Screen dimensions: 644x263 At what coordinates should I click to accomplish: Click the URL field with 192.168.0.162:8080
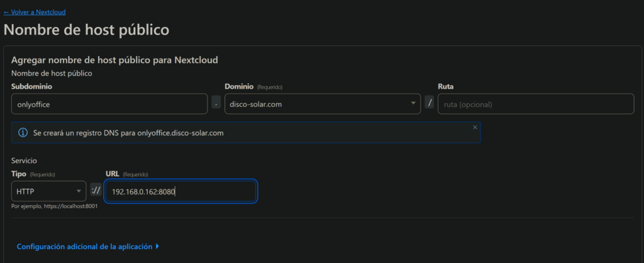180,191
